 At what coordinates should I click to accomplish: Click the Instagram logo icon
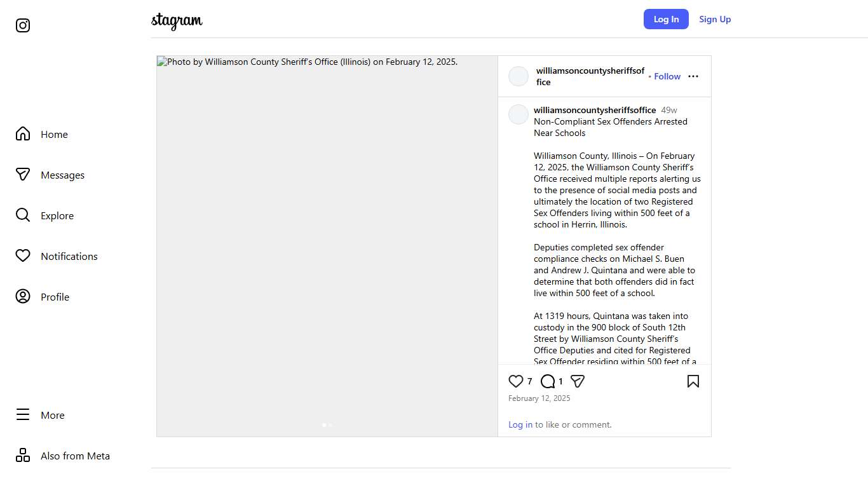(x=23, y=25)
